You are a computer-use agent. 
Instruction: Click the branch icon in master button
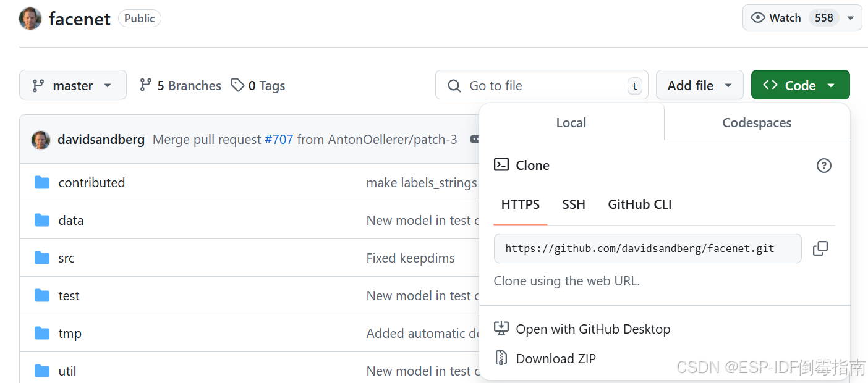38,85
